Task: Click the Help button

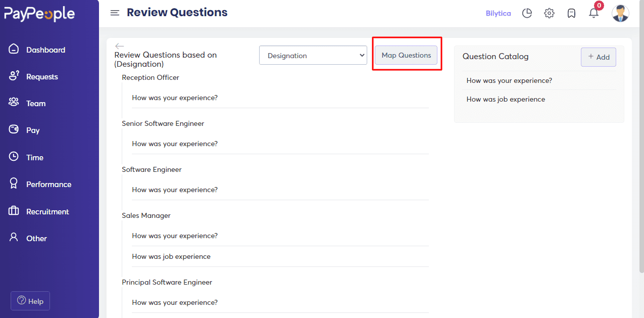Action: 30,301
